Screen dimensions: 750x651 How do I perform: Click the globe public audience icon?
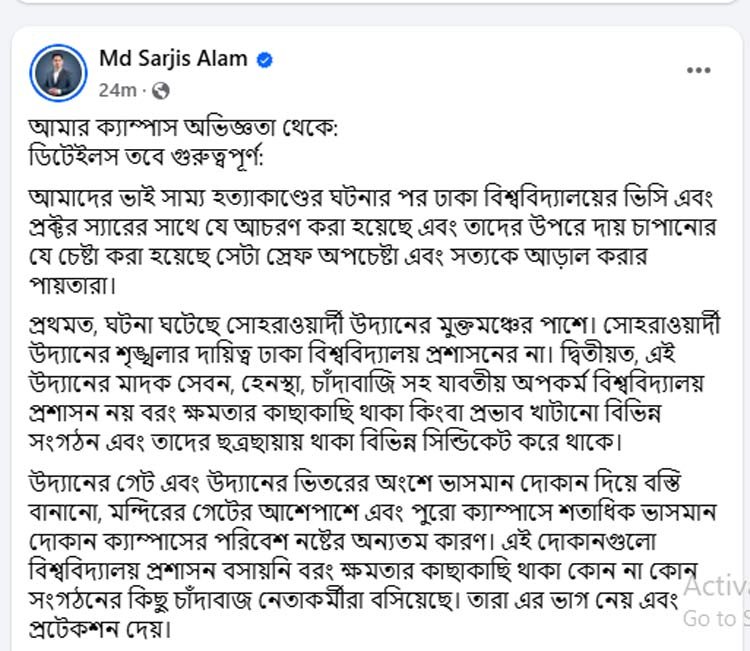point(161,90)
